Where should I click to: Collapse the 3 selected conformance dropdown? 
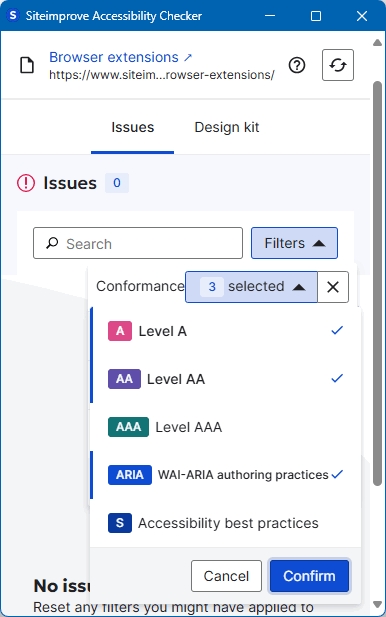click(x=251, y=287)
